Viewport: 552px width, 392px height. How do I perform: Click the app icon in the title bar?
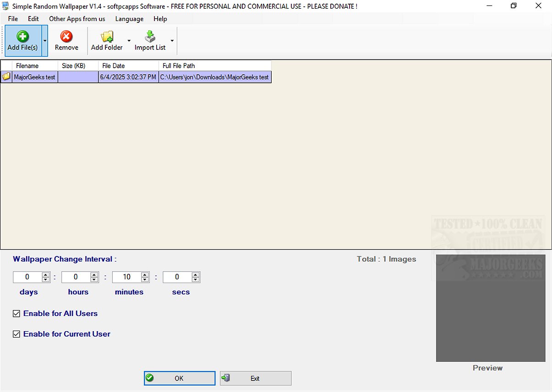point(5,6)
